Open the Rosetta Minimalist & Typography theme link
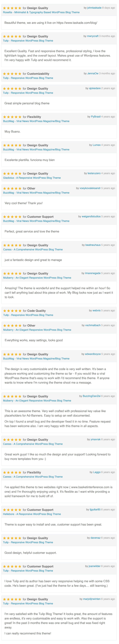Viewport: 119px width, 644px height. click(41, 12)
